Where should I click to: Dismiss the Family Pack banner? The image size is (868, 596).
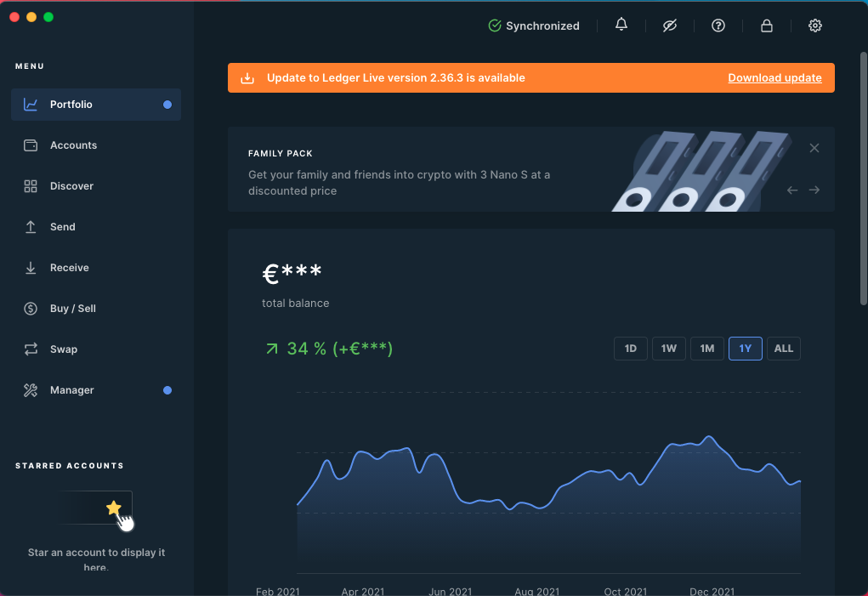[814, 147]
